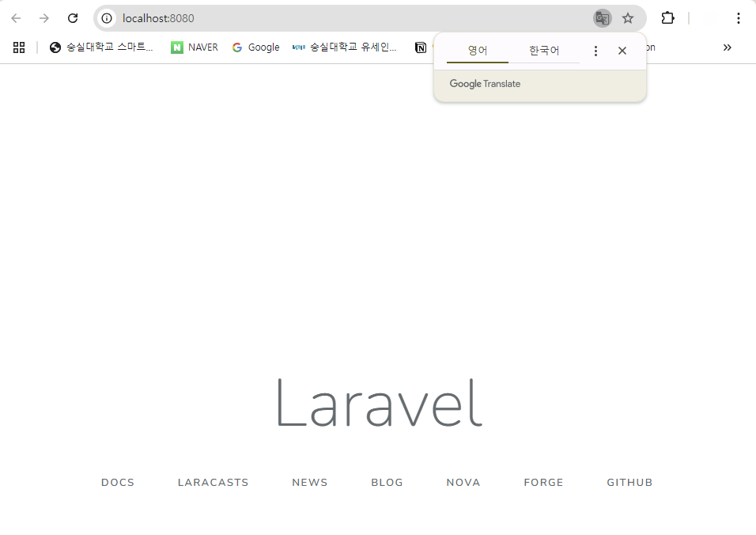This screenshot has height=535, width=756.
Task: Open the Notion bookmark icon
Action: click(x=421, y=47)
